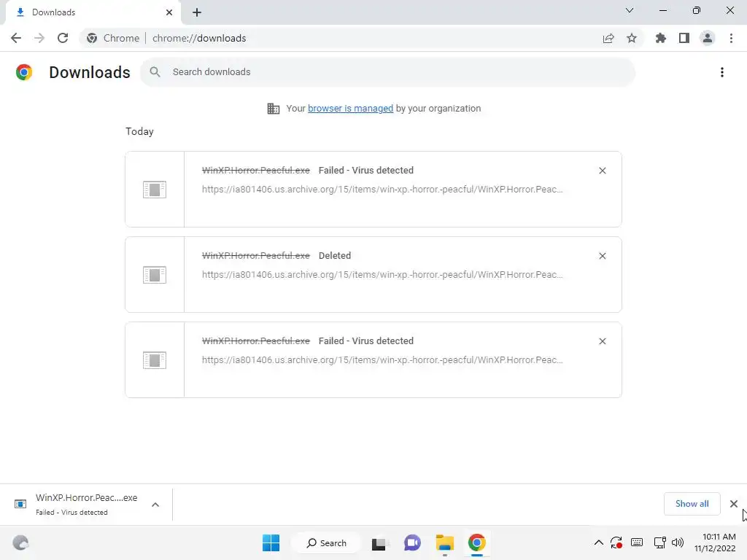747x560 pixels.
Task: Open the 'browser is managed' link
Action: [x=351, y=108]
